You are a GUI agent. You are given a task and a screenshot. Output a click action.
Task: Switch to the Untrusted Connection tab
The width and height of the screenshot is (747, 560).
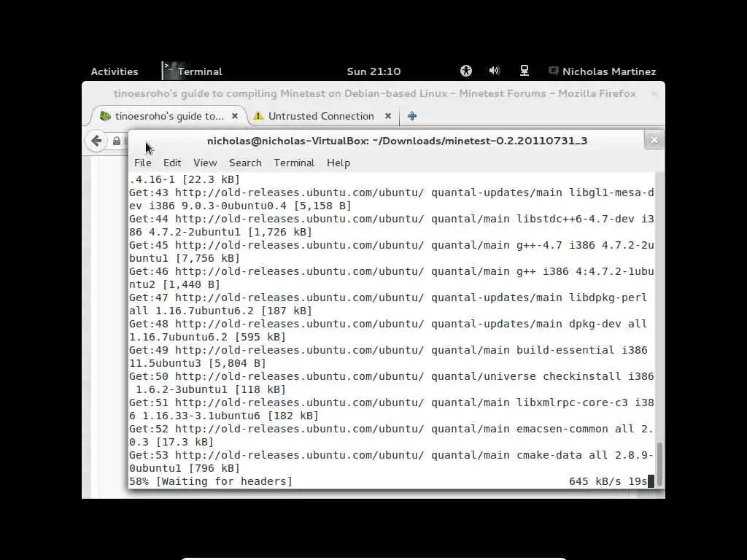click(321, 116)
